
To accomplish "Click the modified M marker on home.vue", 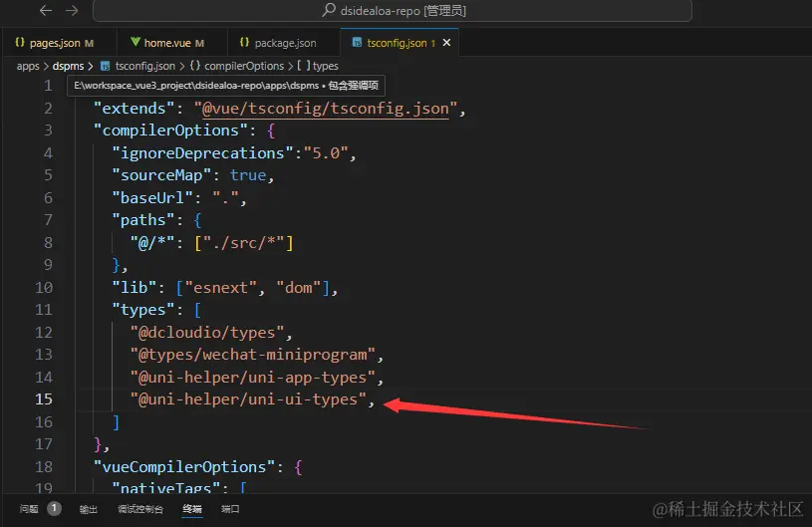I will [x=199, y=43].
